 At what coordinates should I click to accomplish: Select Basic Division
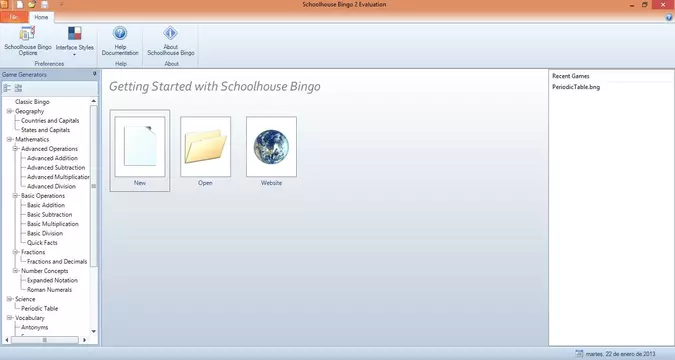(x=45, y=233)
